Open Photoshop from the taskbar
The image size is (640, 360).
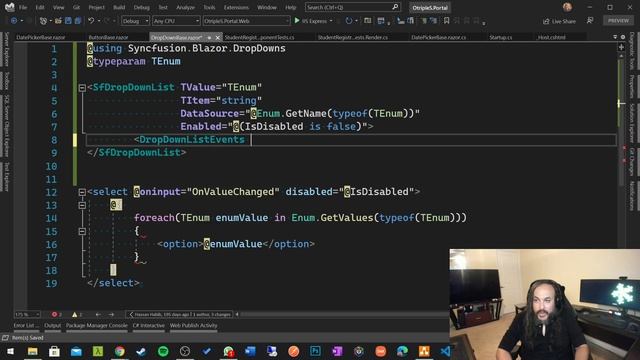(315, 351)
